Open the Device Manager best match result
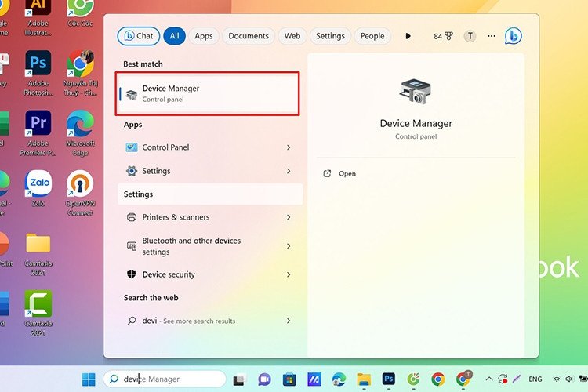 tap(208, 93)
